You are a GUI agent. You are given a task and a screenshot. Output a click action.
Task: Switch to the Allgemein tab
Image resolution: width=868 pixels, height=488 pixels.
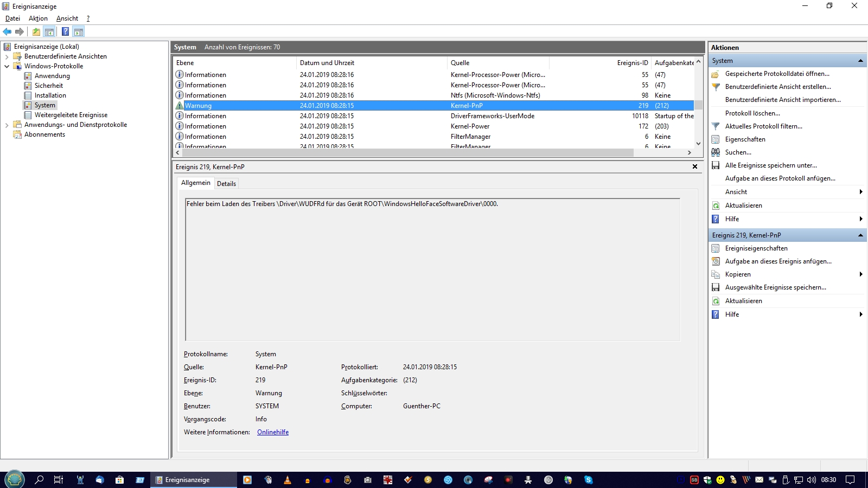click(196, 183)
